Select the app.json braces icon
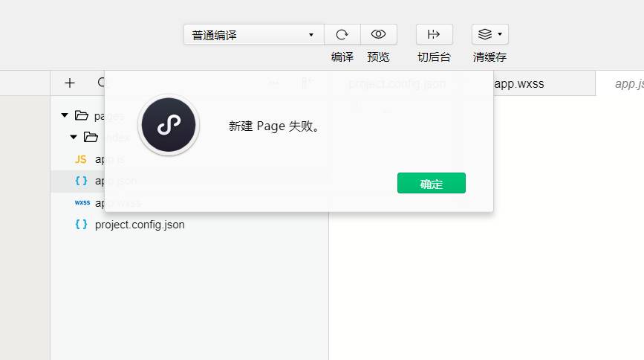Image resolution: width=644 pixels, height=360 pixels. (x=81, y=181)
